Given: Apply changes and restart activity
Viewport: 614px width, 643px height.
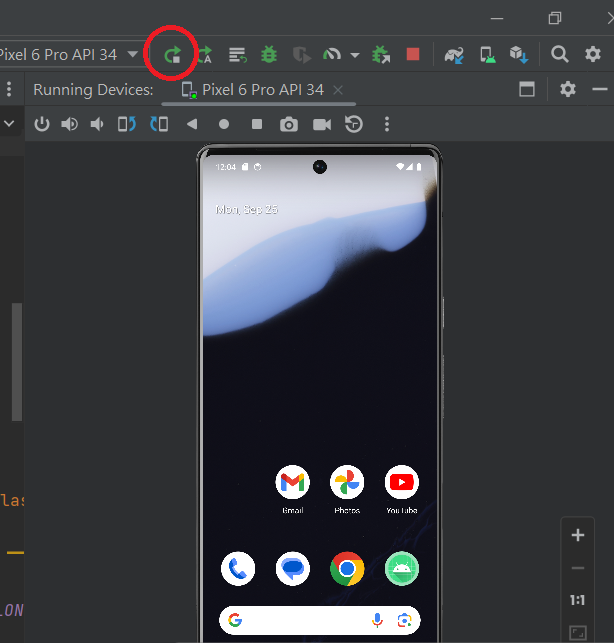Looking at the screenshot, I should point(204,54).
